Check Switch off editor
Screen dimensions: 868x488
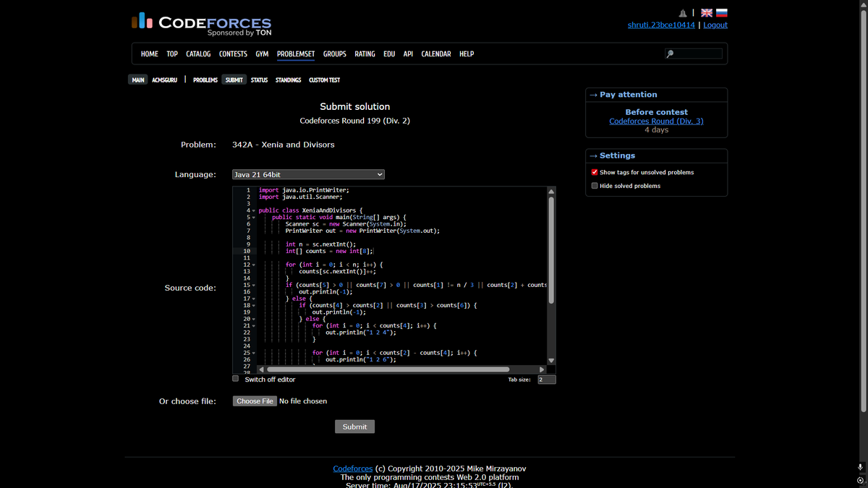coord(235,379)
